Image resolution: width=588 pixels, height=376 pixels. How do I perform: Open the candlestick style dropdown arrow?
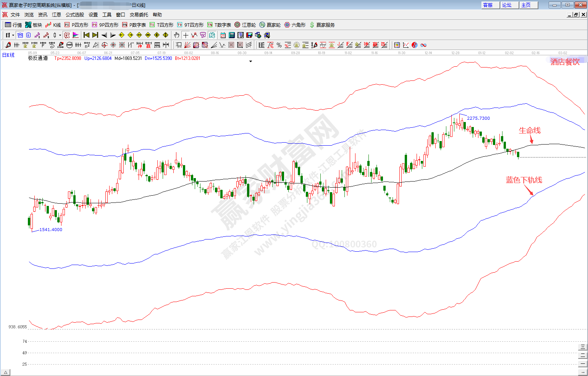pos(60,35)
